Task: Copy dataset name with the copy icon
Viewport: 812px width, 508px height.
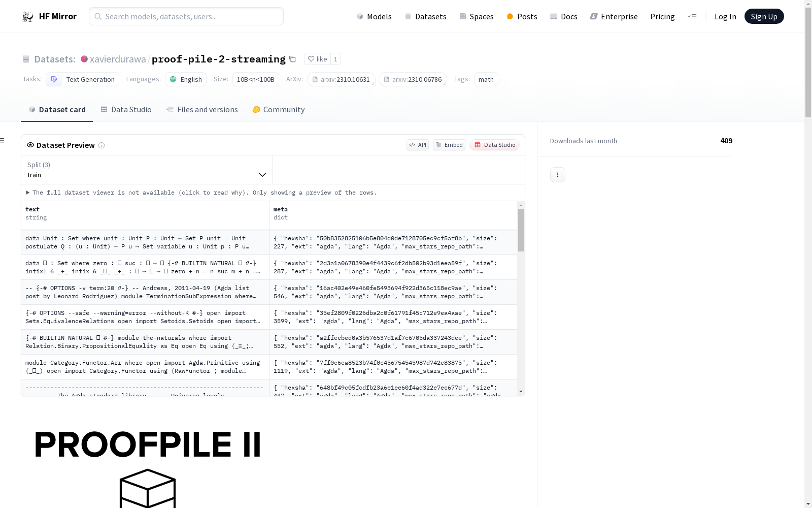Action: point(292,59)
